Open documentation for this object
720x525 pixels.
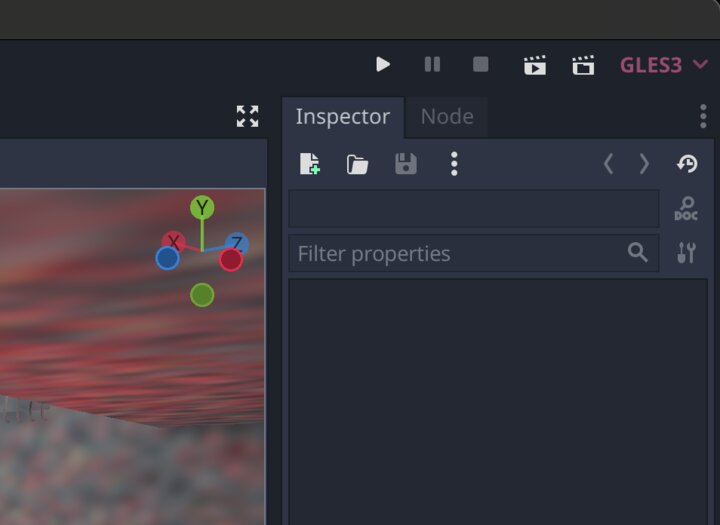click(x=686, y=209)
